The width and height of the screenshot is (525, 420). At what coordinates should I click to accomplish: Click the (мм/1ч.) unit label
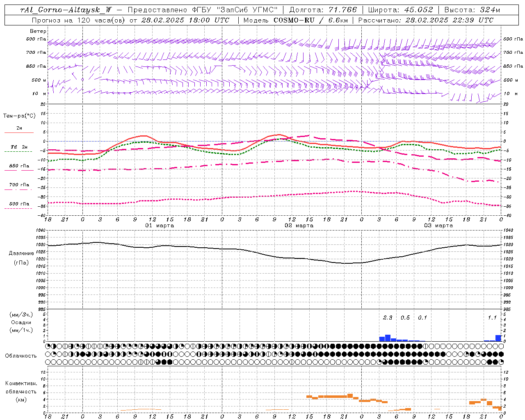tap(21, 330)
